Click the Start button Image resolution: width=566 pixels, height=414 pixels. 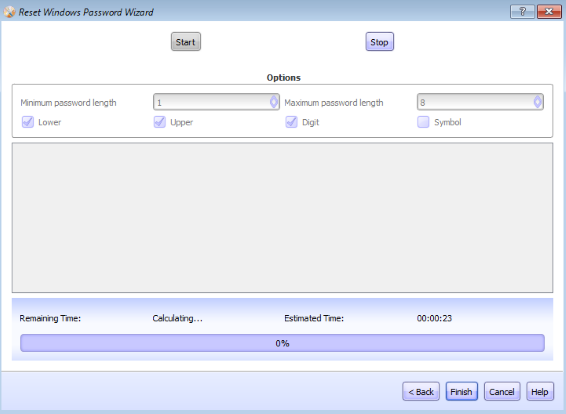(x=186, y=42)
